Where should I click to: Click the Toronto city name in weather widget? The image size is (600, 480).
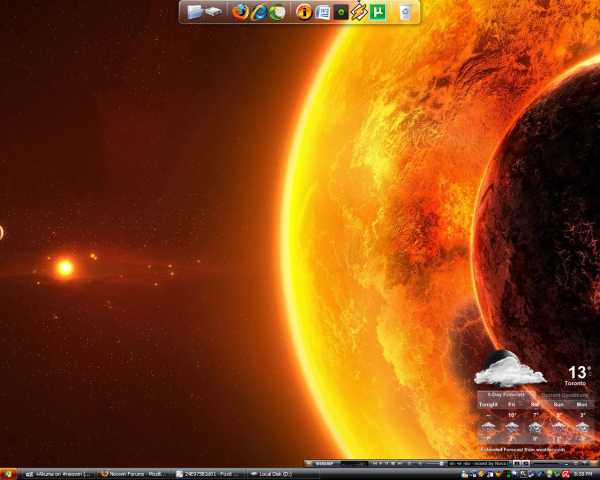coord(575,383)
